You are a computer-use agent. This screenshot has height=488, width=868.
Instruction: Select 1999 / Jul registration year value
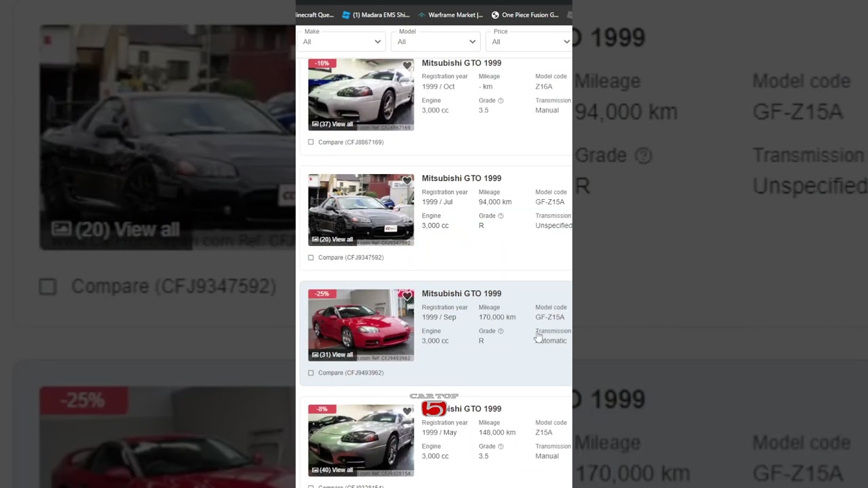[x=437, y=202]
